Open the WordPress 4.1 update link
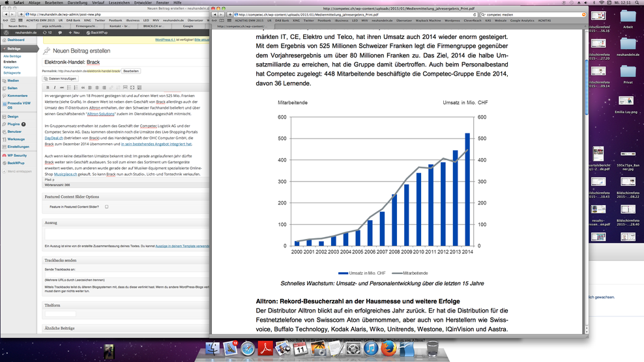 pyautogui.click(x=165, y=40)
